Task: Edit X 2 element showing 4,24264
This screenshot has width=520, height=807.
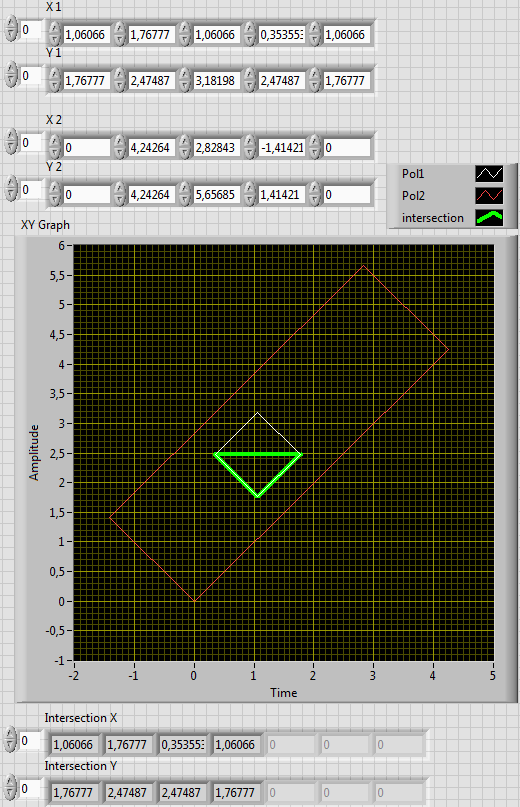Action: tap(151, 148)
